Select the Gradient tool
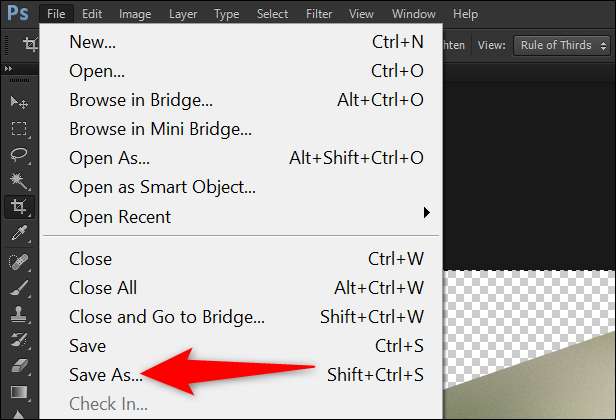The height and width of the screenshot is (420, 616). click(x=18, y=391)
